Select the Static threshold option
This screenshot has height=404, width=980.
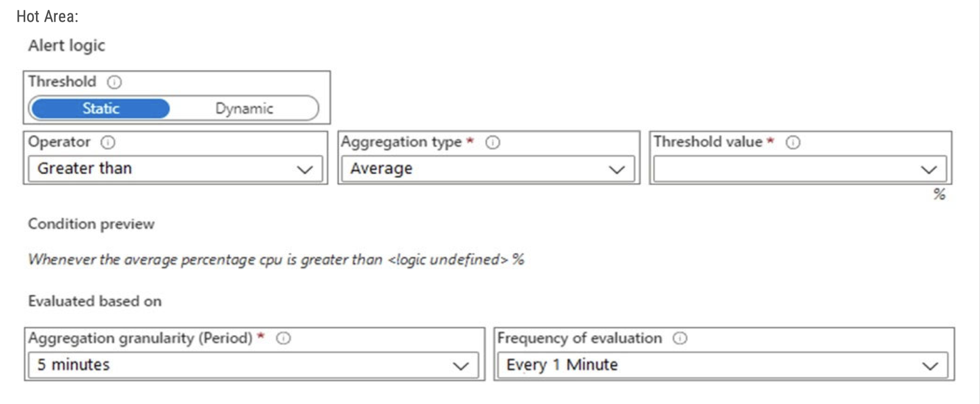101,109
